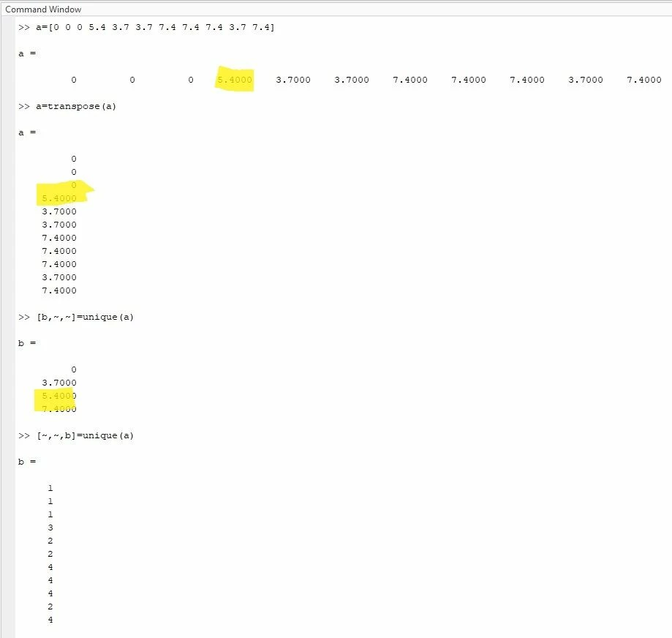Screen dimensions: 672x638
Task: Click the 3.7000 right after 5.4000 in row output
Action: click(x=293, y=80)
